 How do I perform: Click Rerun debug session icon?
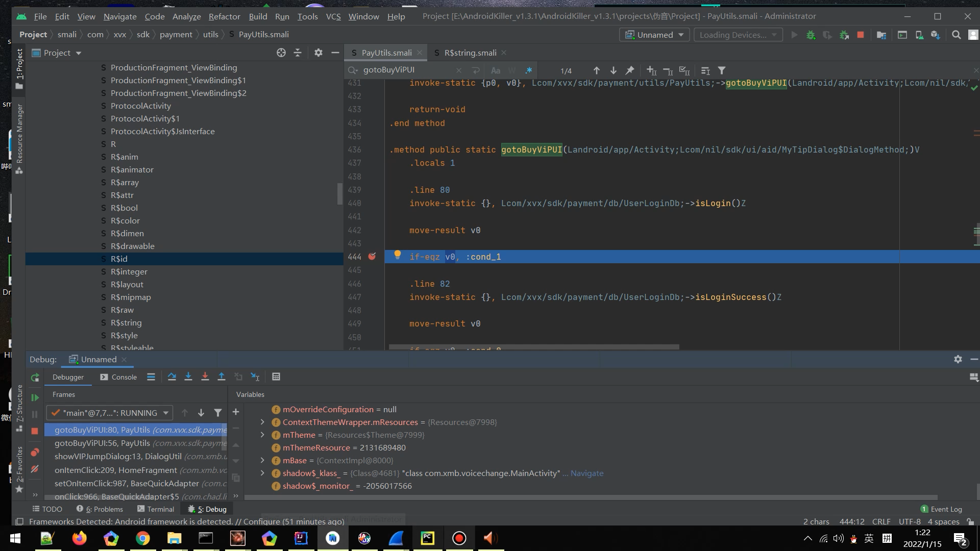pyautogui.click(x=35, y=378)
